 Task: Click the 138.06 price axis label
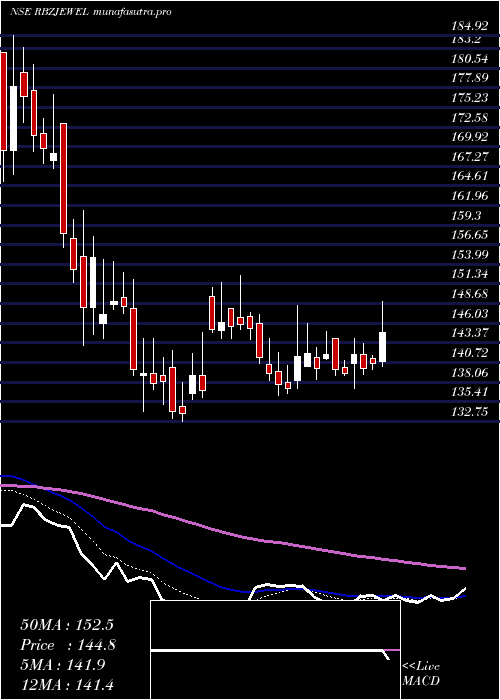coord(470,372)
